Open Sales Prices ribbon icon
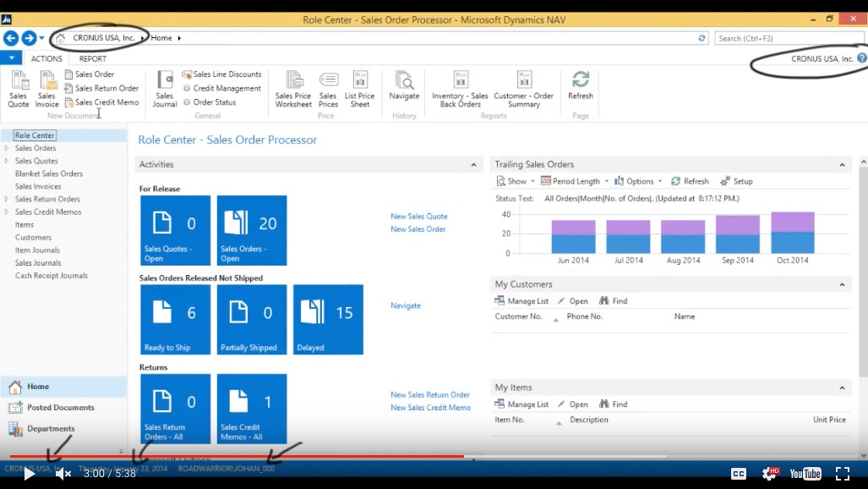868x489 pixels. tap(328, 89)
